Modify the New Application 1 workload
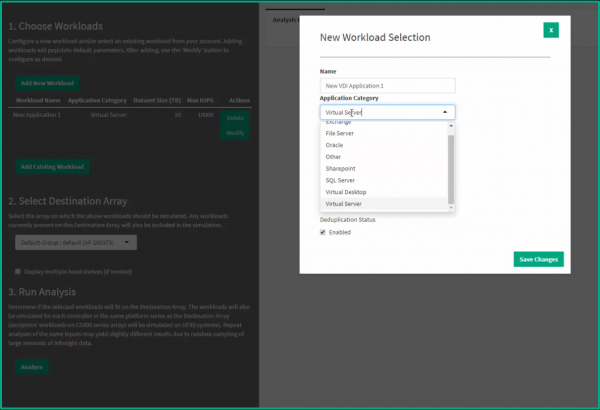Image resolution: width=600 pixels, height=410 pixels. pyautogui.click(x=235, y=132)
